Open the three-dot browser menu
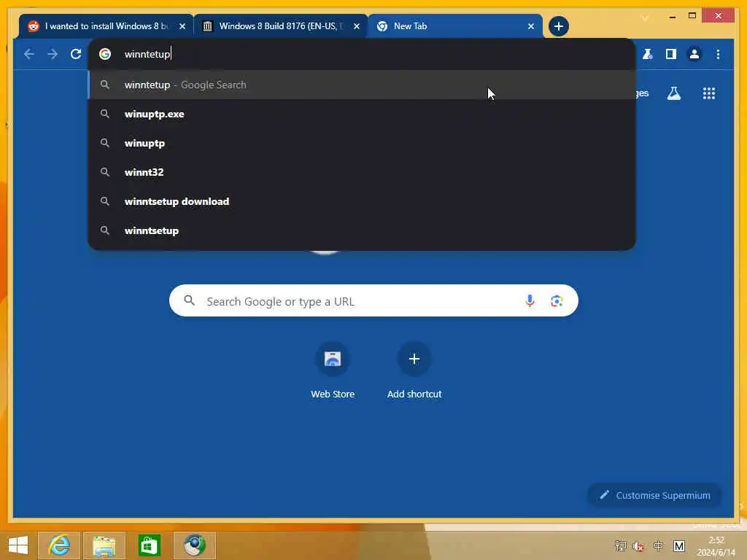Screen dimensions: 747x560 [718, 54]
